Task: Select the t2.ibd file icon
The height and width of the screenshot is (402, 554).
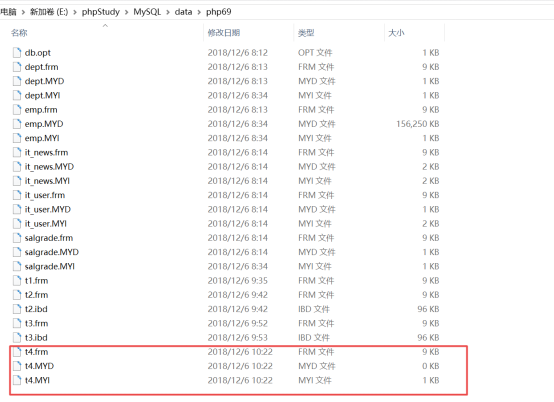Action: [17, 309]
